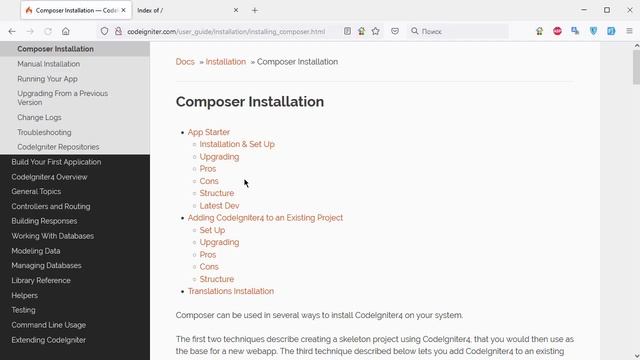Image resolution: width=640 pixels, height=360 pixels.
Task: Open Command Line Usage in sidebar
Action: coord(49,325)
